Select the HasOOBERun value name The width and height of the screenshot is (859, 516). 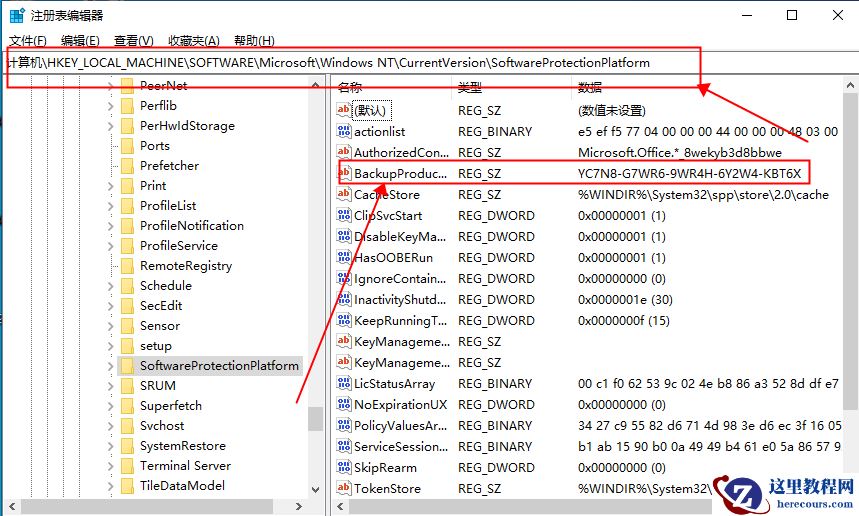(393, 257)
